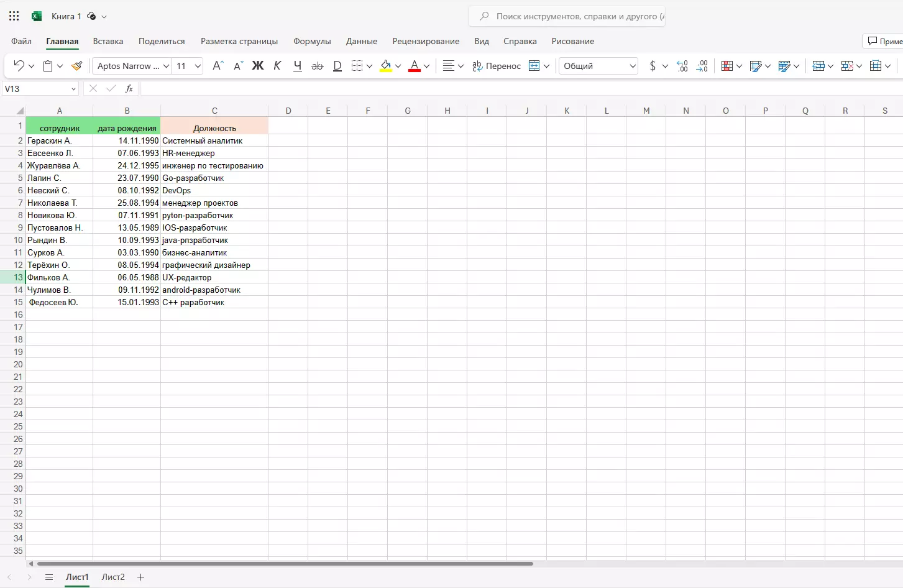Image resolution: width=903 pixels, height=588 pixels.
Task: Increase font size with the larger A icon
Action: (x=218, y=66)
